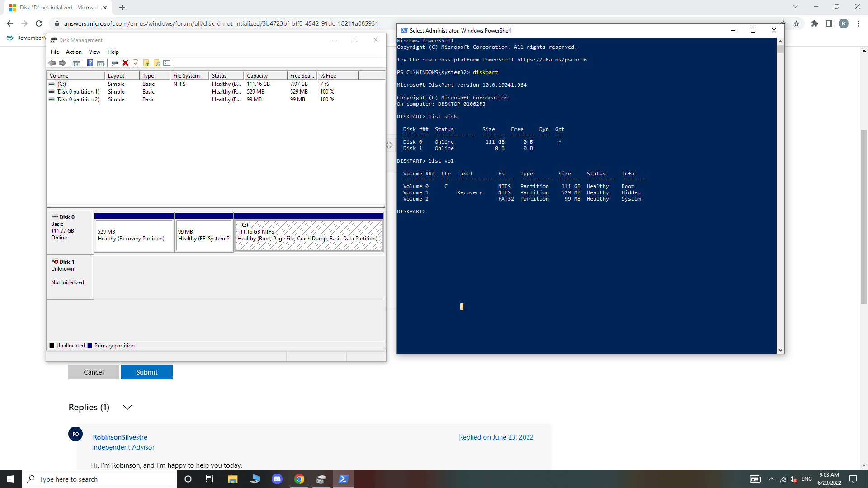This screenshot has height=488, width=868.
Task: Open the RobinsonSilvestre profile link
Action: (x=120, y=437)
